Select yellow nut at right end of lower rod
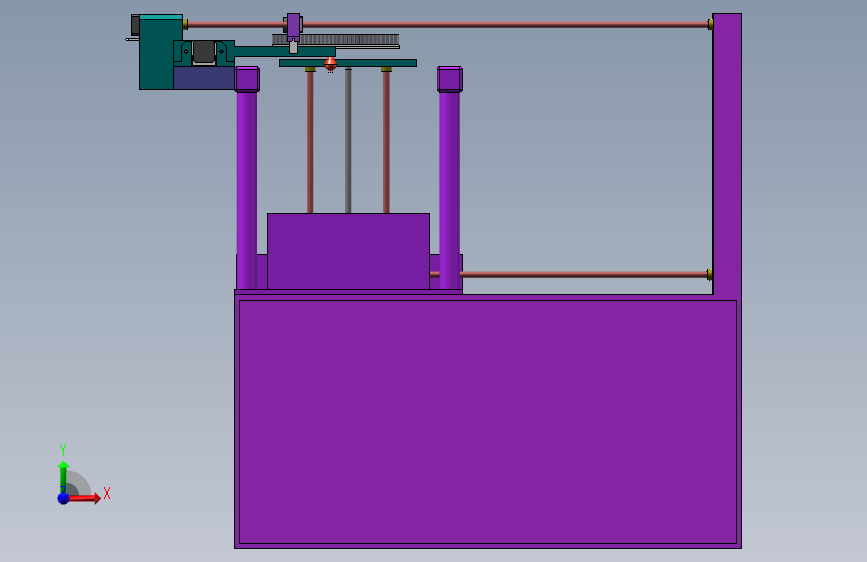The width and height of the screenshot is (867, 562). tap(710, 274)
